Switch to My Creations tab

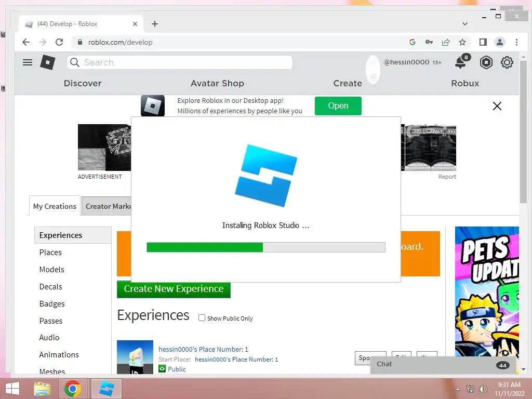pos(55,206)
